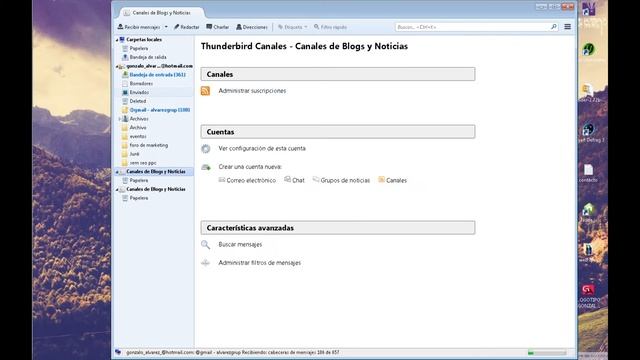
Task: Select the Carpetas locales account
Action: 144,40
